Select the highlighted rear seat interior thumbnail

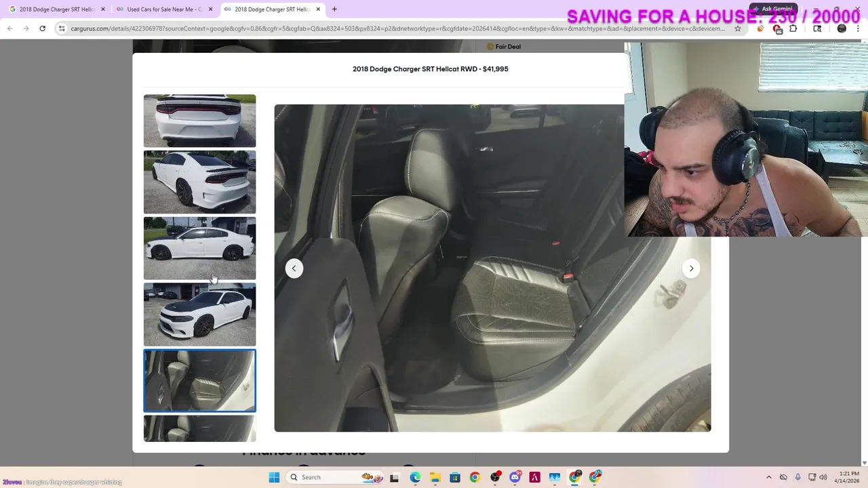click(x=199, y=380)
